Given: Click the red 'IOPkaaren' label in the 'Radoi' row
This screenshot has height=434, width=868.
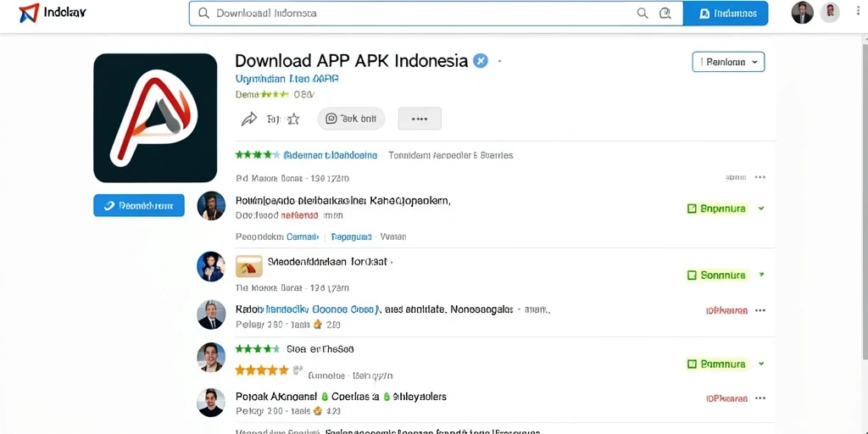Looking at the screenshot, I should click(x=726, y=310).
